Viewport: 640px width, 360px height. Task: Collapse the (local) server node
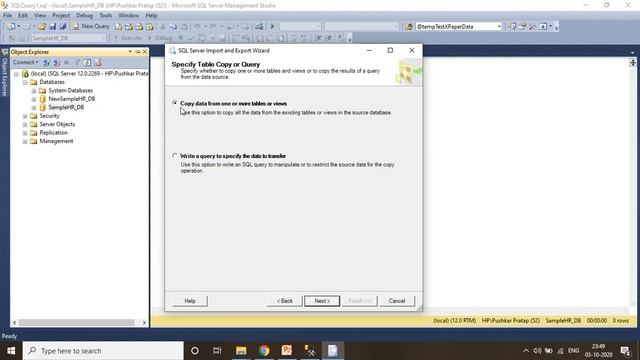(x=16, y=74)
